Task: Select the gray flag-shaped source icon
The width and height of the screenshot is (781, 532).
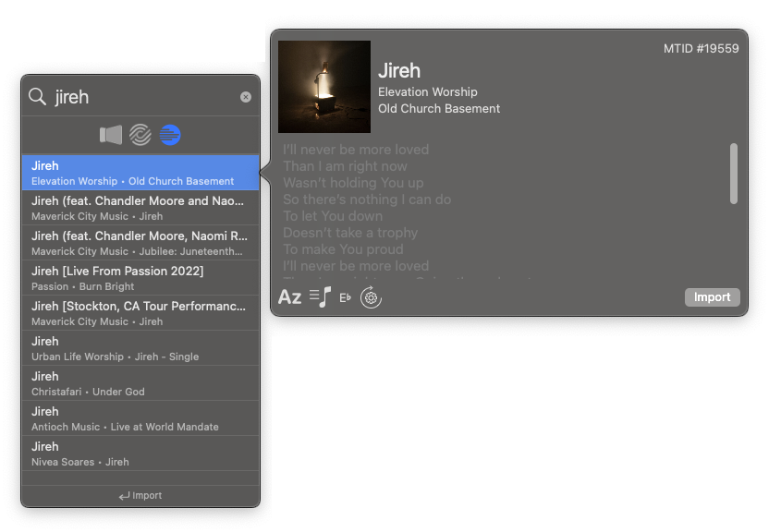Action: pos(111,135)
